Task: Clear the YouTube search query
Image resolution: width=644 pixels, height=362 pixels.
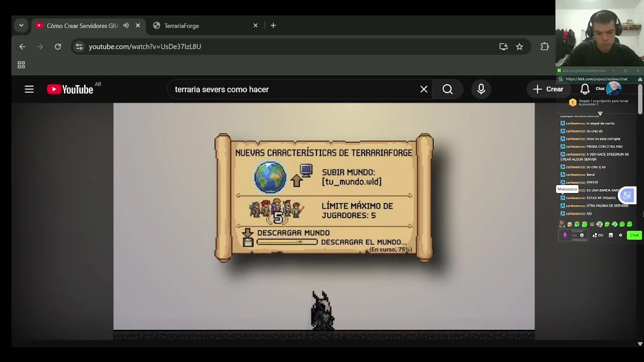Action: [424, 89]
